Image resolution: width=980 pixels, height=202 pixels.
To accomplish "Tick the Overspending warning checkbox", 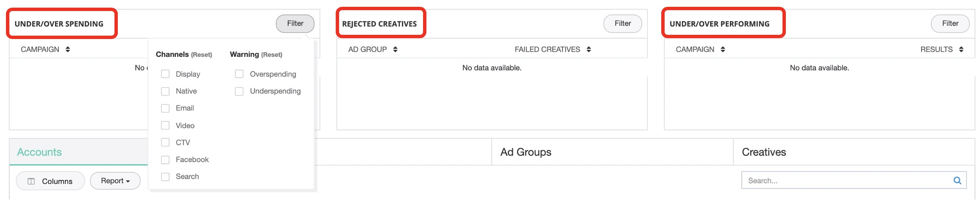I will click(x=239, y=74).
